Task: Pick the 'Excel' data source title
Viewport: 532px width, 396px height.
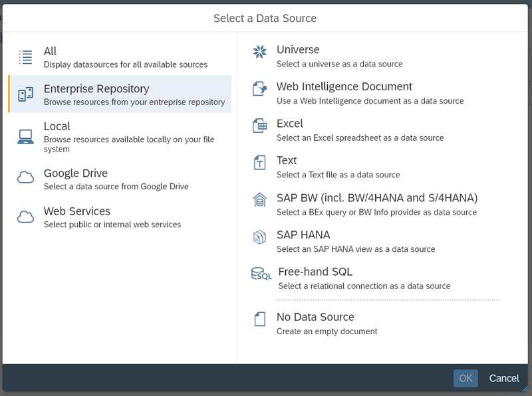Action: pyautogui.click(x=290, y=124)
